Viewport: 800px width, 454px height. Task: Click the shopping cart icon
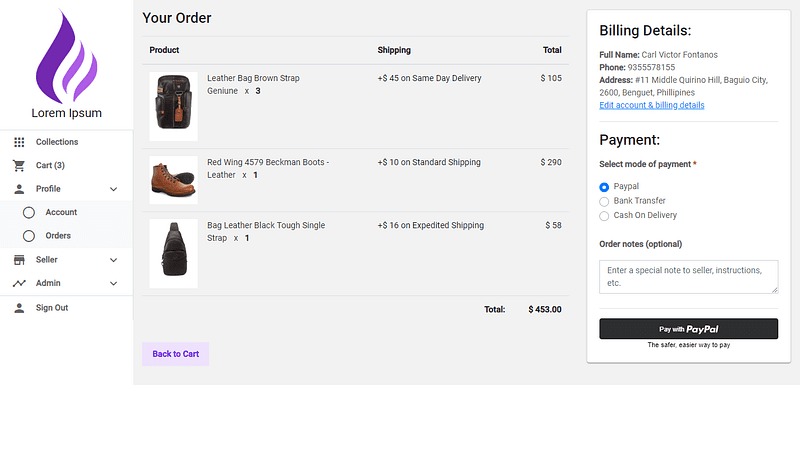(19, 165)
